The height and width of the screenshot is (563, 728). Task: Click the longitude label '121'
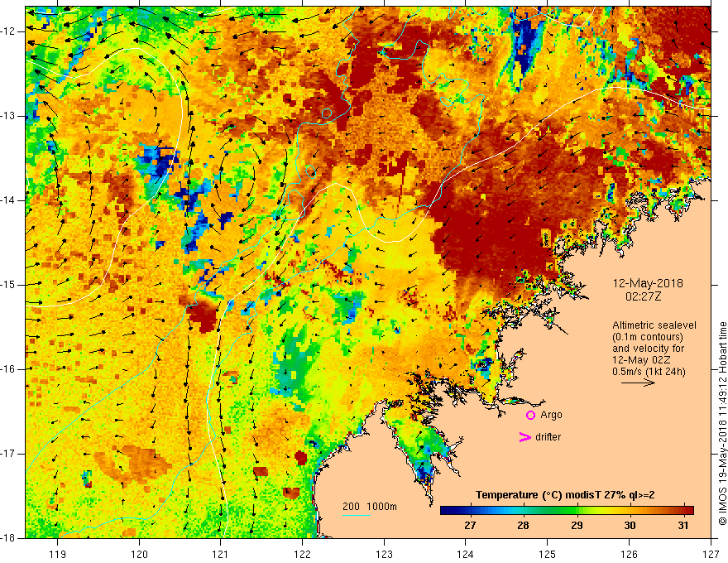[x=221, y=554]
